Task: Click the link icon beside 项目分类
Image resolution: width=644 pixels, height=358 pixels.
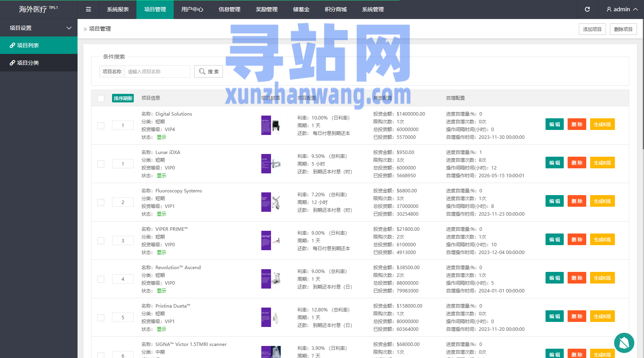Action: 12,63
